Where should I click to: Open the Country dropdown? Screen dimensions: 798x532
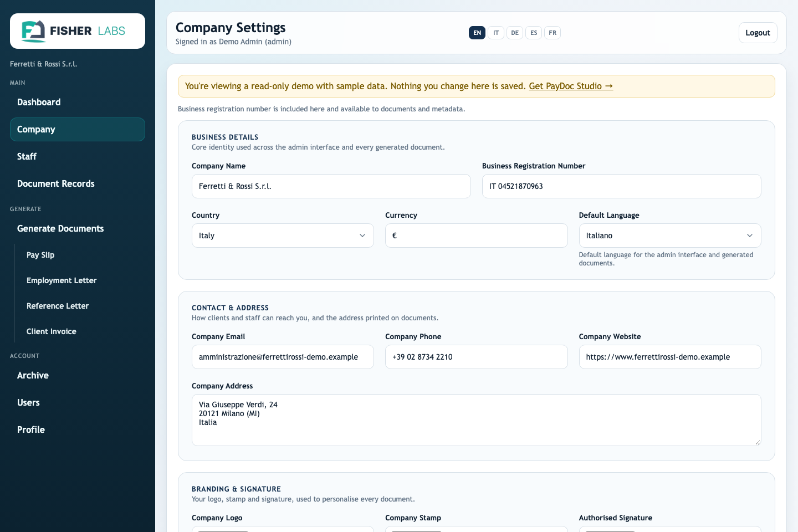tap(283, 236)
